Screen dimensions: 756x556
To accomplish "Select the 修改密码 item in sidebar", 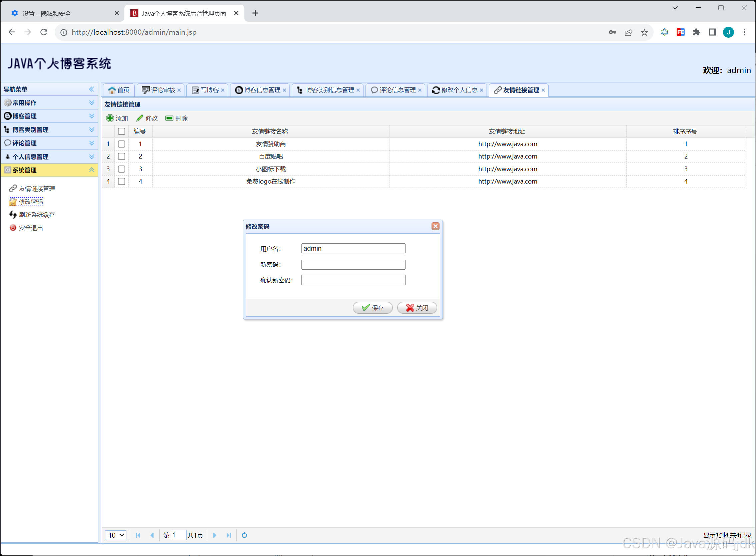I will tap(31, 201).
